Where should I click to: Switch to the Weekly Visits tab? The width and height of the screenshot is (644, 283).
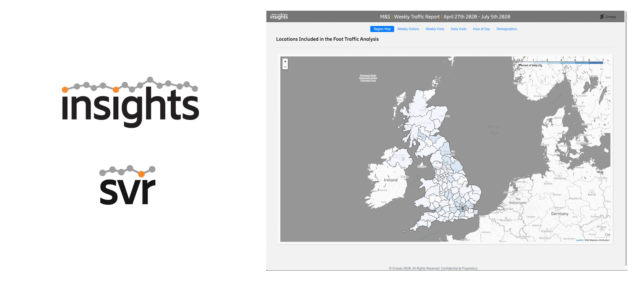pos(435,29)
